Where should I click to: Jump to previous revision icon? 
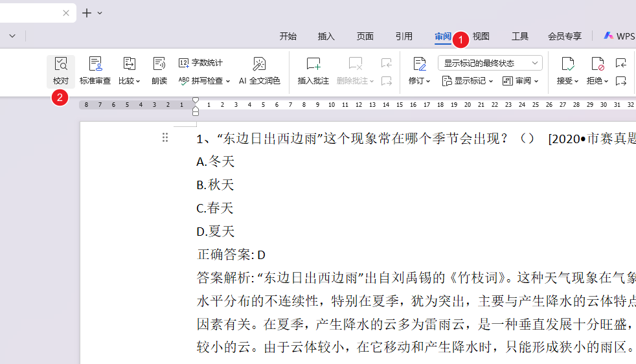621,63
